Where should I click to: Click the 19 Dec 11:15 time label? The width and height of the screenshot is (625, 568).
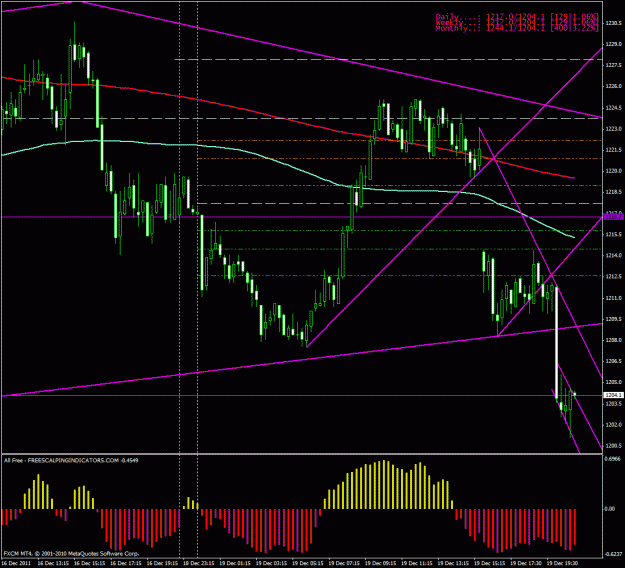pos(417,563)
